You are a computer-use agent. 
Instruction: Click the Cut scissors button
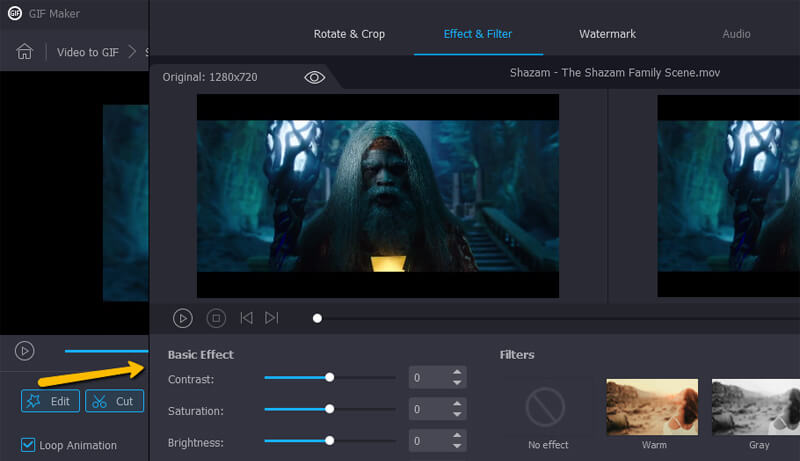(x=114, y=401)
